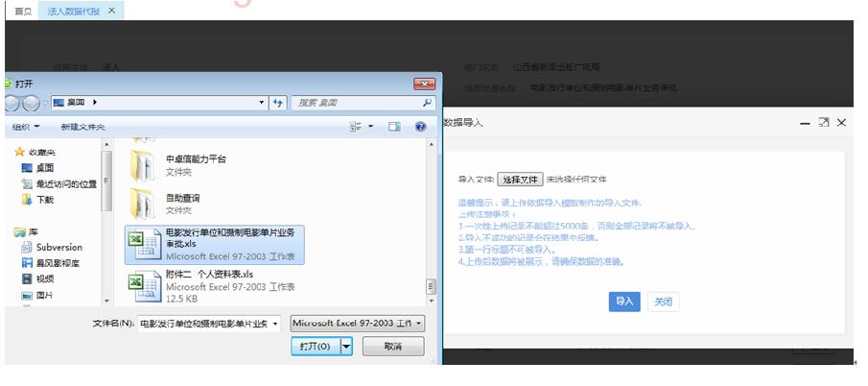Open the change view dropdown arrow
868x386 pixels.
click(370, 127)
